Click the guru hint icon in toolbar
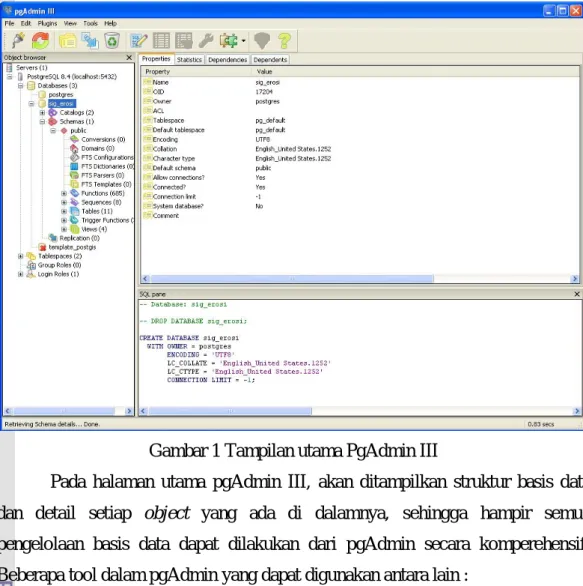This screenshot has width=583, height=586. [262, 40]
